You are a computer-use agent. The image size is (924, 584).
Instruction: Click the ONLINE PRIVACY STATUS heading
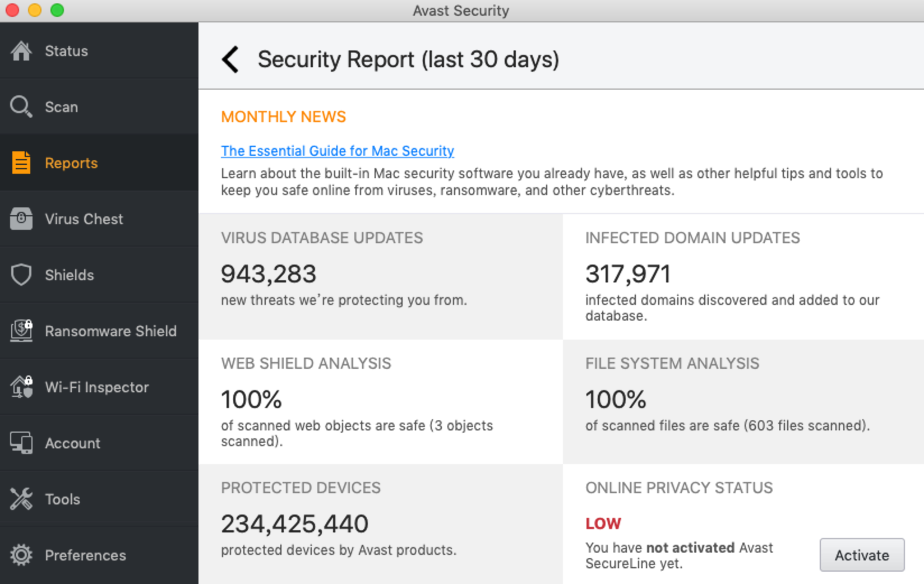point(679,488)
